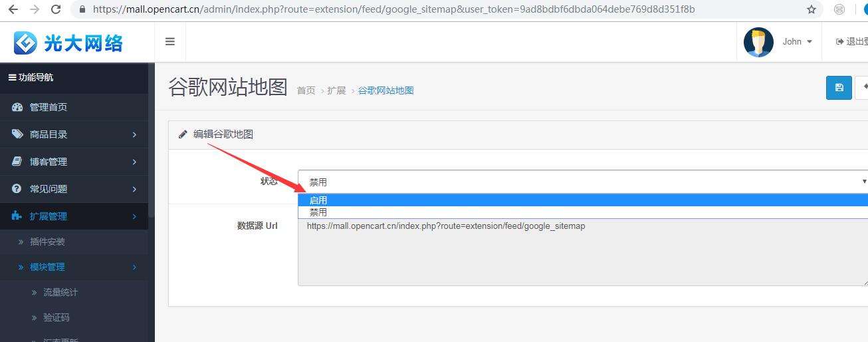Bookmark page with the star icon
Viewport: 868px width, 342px height.
tap(811, 9)
